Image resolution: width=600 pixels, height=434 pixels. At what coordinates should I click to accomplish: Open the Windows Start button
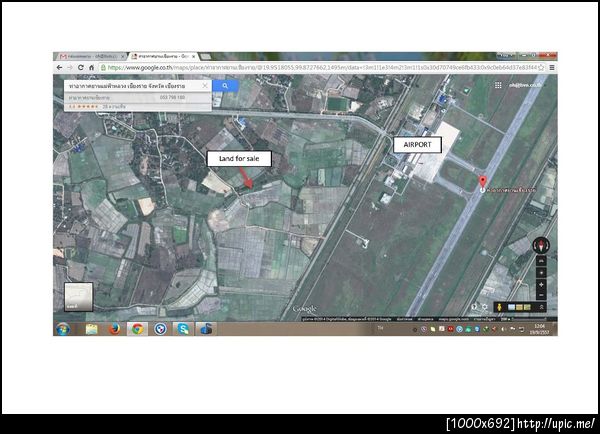point(63,329)
